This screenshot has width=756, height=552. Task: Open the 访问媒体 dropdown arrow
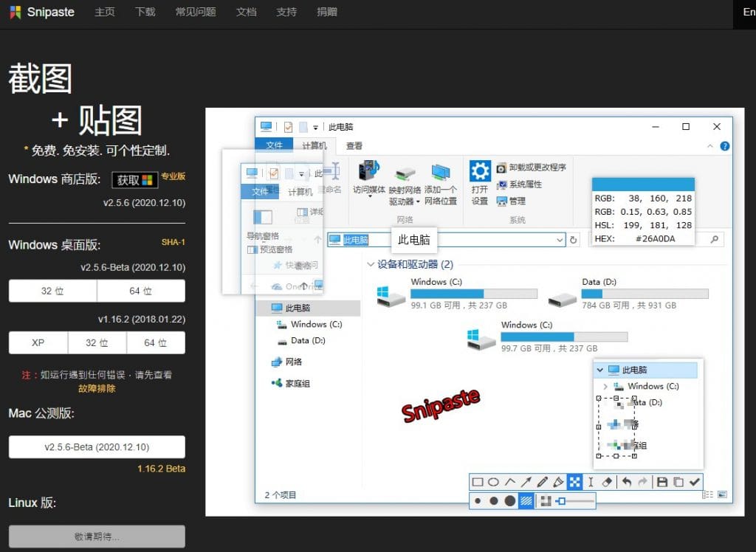370,197
